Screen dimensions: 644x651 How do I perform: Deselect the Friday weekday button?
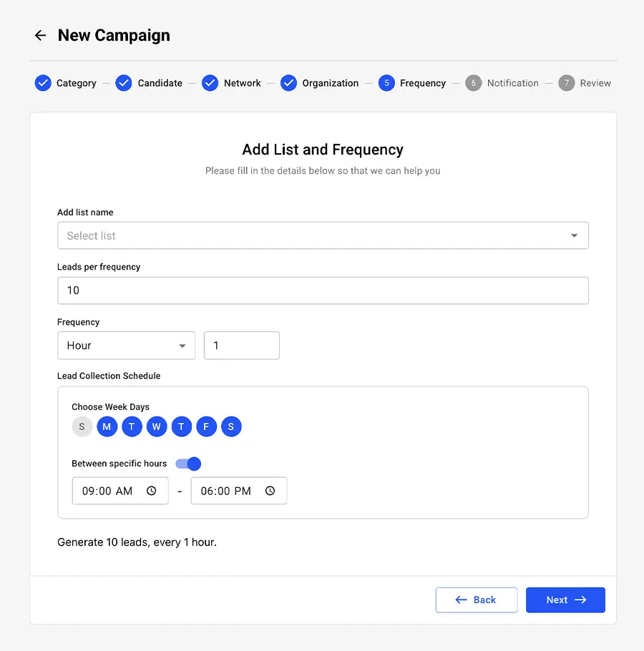coord(206,426)
